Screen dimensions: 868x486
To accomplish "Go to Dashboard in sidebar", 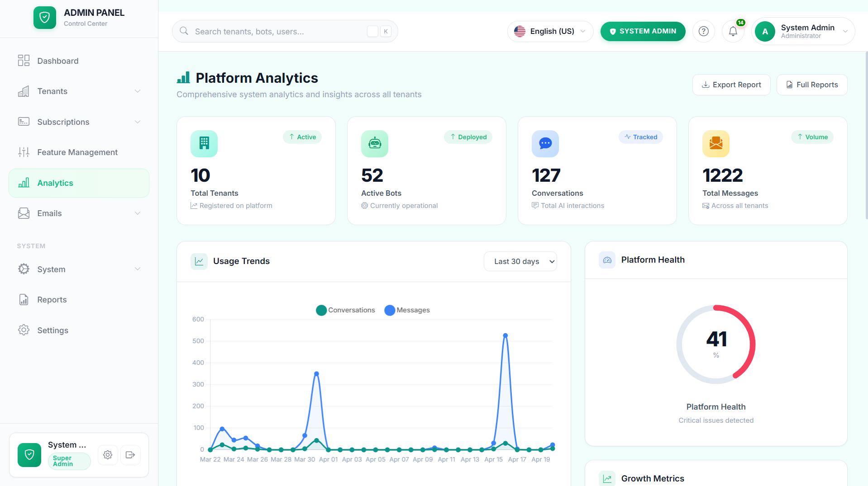I will coord(79,61).
